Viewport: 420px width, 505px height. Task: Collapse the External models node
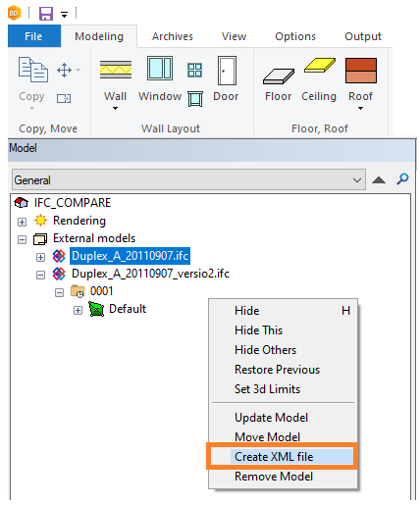click(x=22, y=239)
